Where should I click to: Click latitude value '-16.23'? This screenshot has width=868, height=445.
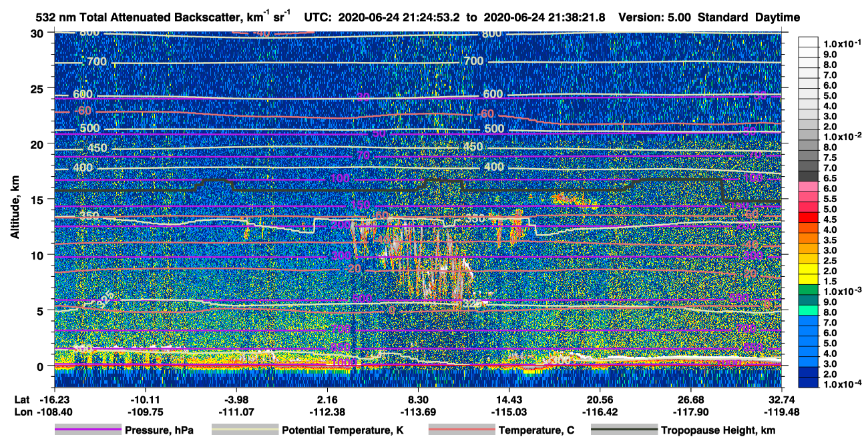coord(54,399)
